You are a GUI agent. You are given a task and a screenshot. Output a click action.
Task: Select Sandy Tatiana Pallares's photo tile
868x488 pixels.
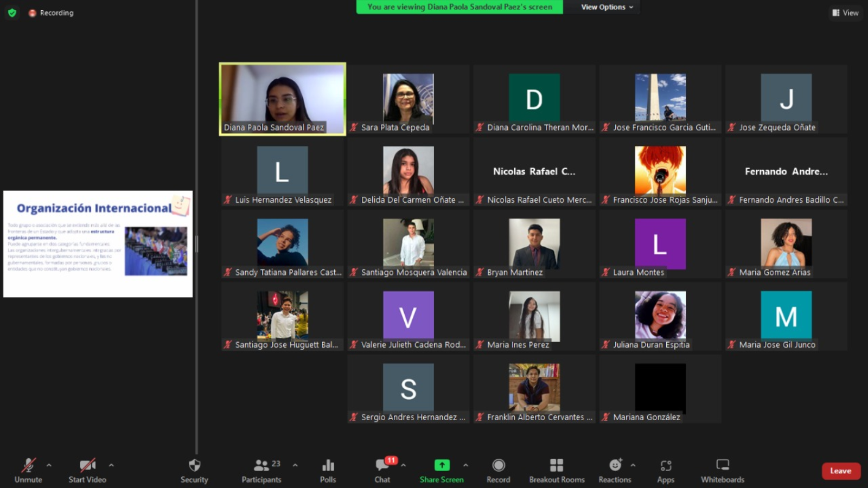(x=282, y=243)
